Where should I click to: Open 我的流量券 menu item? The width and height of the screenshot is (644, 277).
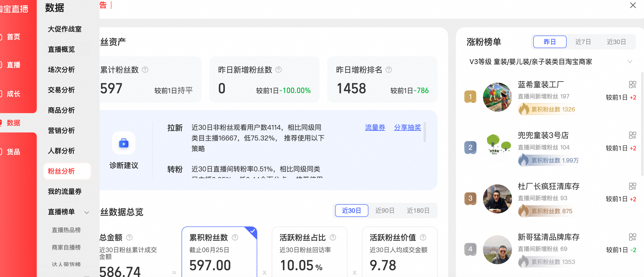click(x=65, y=191)
